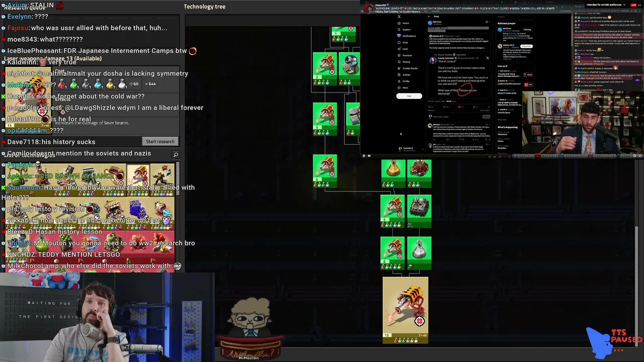Click the white science pack cost icon
644x362 pixels.
click(x=122, y=84)
